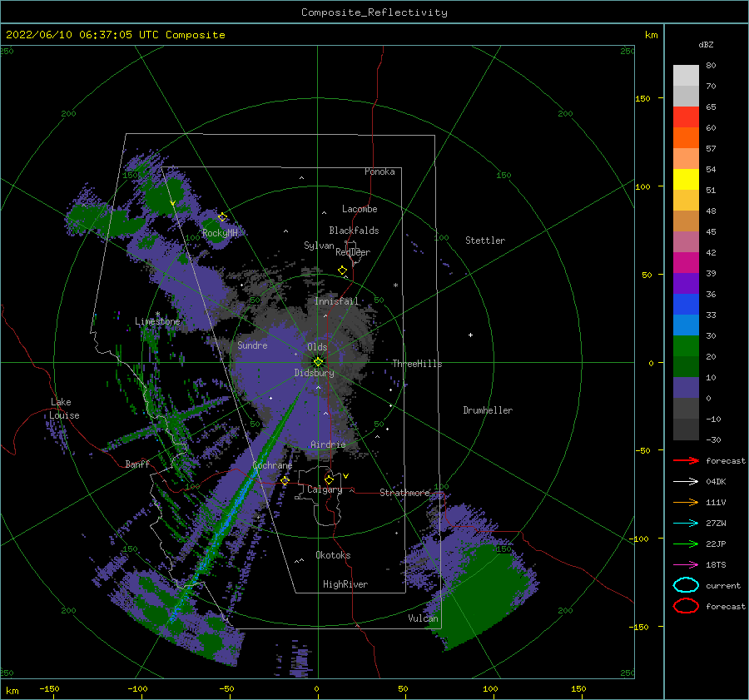The width and height of the screenshot is (749, 700).
Task: Select the light gray 80 dBZ swatch
Action: [x=686, y=76]
